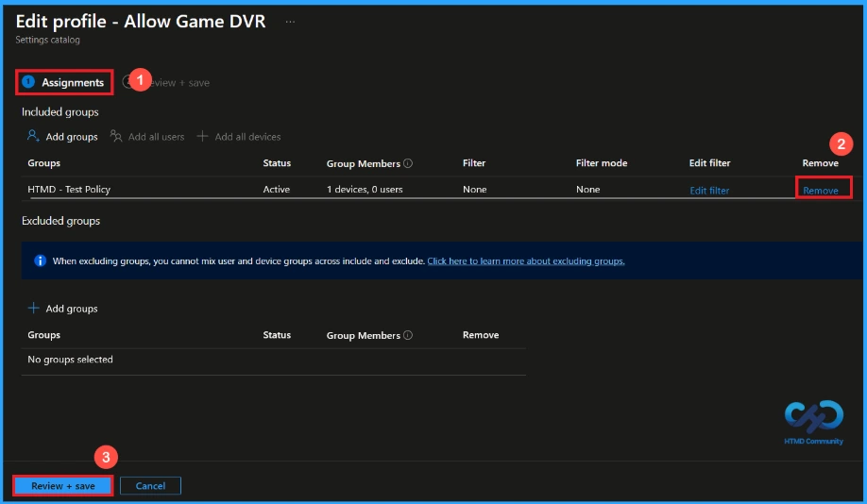The width and height of the screenshot is (867, 504).
Task: Click the 'No groups selected' text
Action: coord(70,360)
